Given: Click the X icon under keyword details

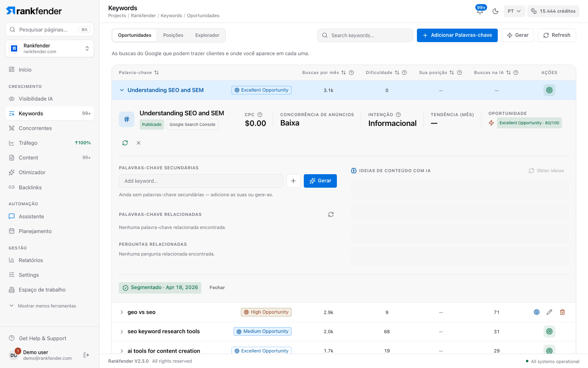Looking at the screenshot, I should click(138, 143).
